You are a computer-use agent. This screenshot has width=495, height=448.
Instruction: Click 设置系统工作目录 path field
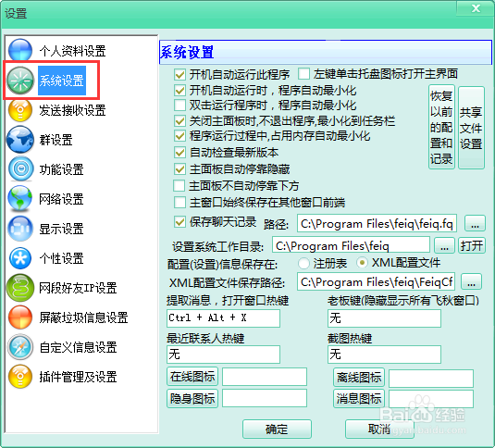click(351, 245)
